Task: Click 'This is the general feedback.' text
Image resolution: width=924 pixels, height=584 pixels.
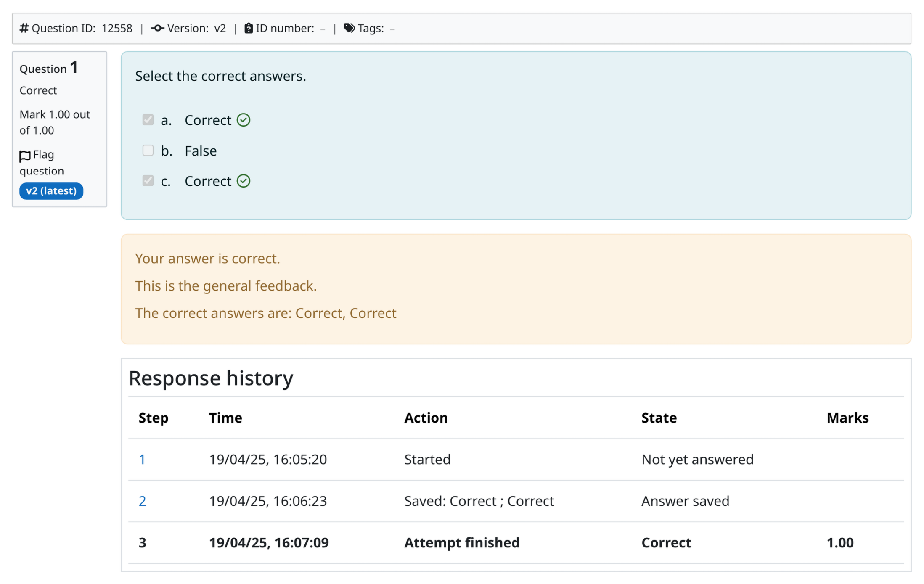Action: click(x=226, y=286)
